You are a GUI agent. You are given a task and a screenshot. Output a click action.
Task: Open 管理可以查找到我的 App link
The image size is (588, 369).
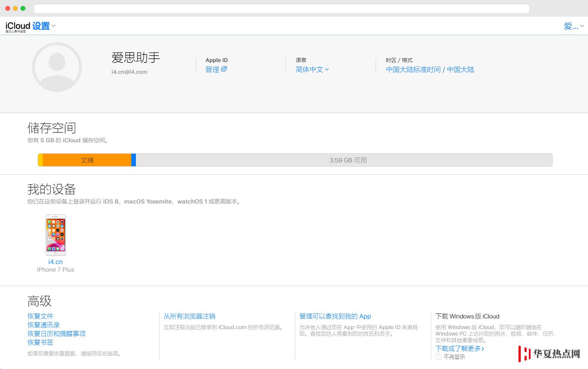[x=335, y=316]
